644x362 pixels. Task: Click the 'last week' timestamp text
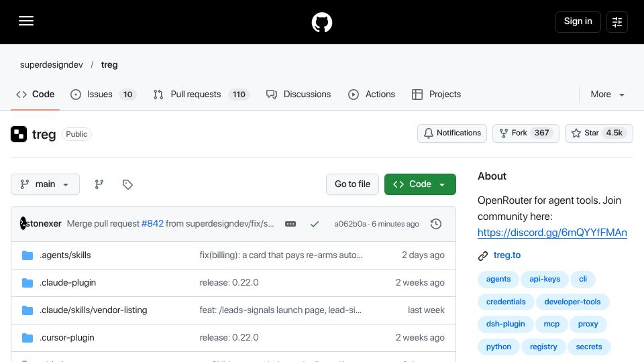pyautogui.click(x=426, y=310)
